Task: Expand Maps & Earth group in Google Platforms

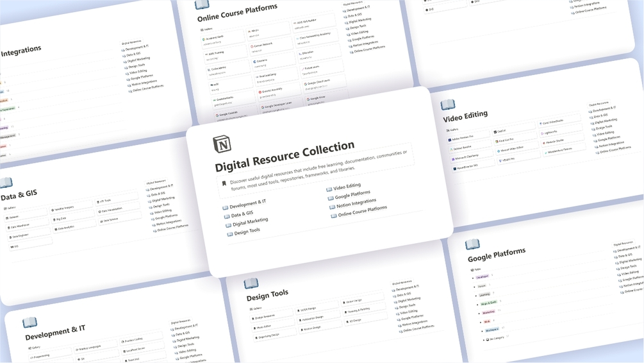Action: point(477,305)
